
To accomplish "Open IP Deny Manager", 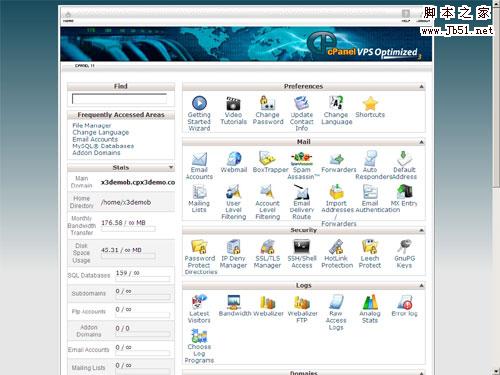I will click(233, 247).
